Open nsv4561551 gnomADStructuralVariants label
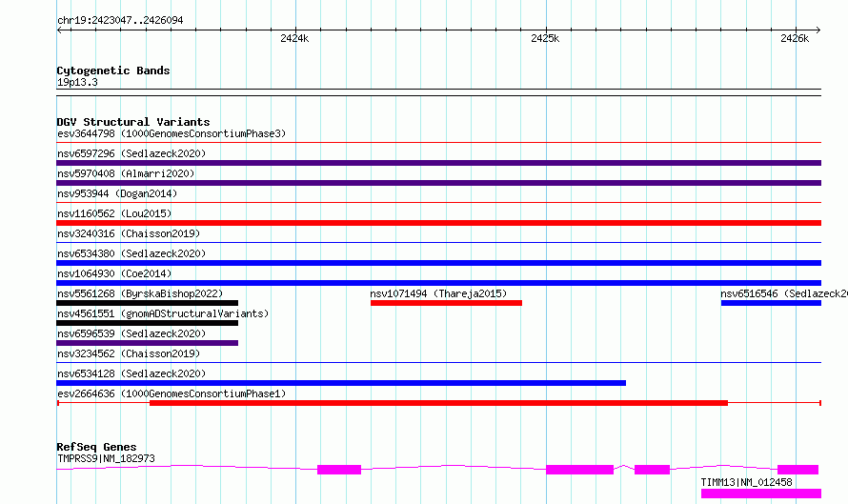Image resolution: width=848 pixels, height=504 pixels. click(x=163, y=313)
